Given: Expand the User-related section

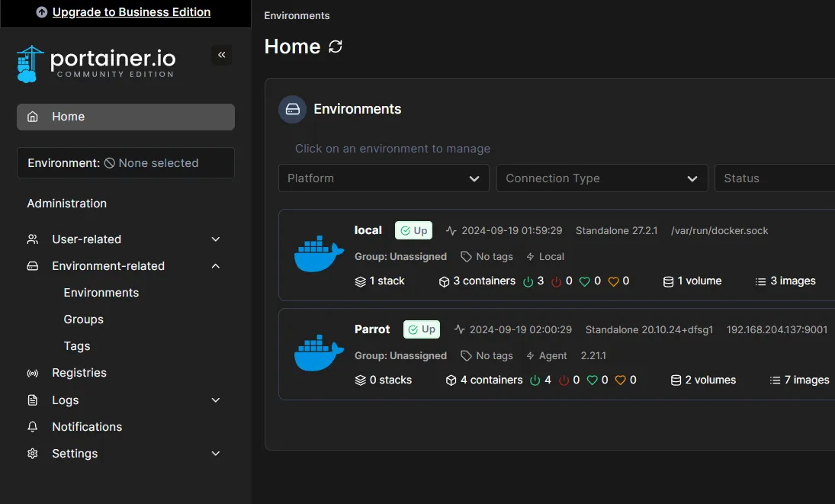Looking at the screenshot, I should pos(216,239).
